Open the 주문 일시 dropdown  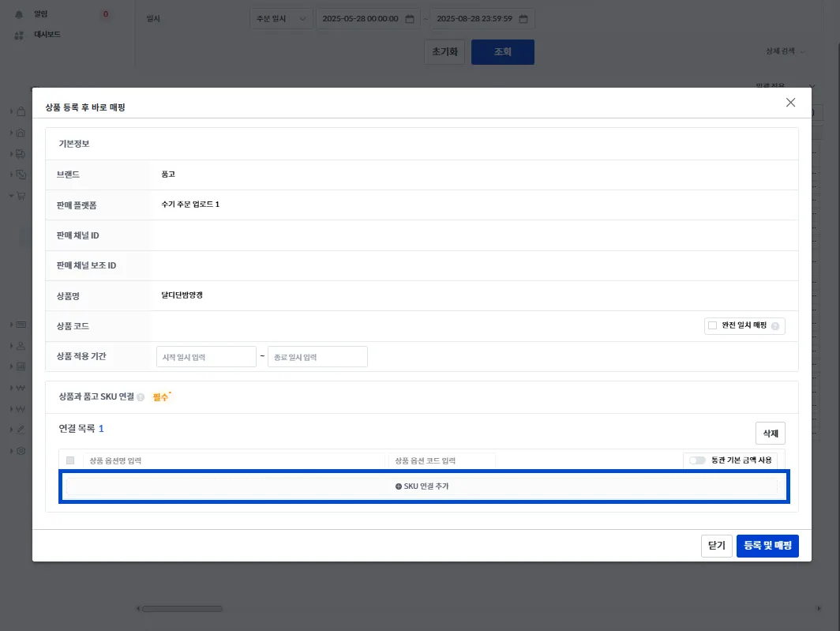[x=281, y=19]
